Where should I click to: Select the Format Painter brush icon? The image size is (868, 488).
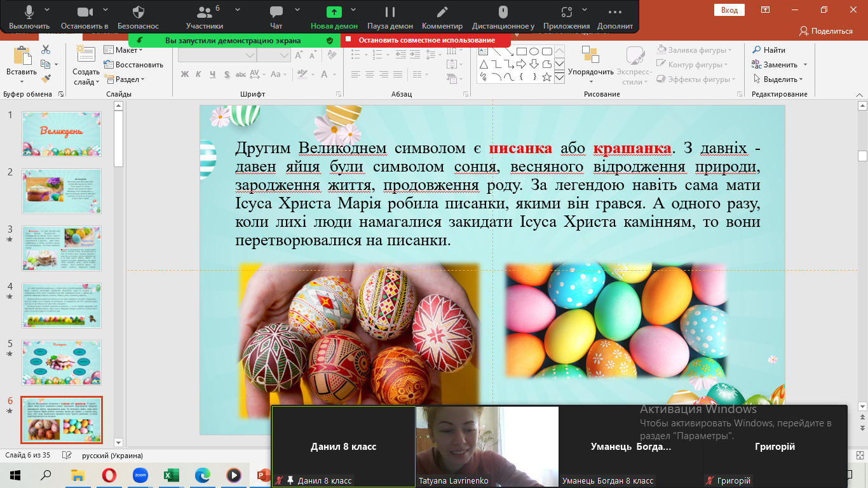pos(46,79)
